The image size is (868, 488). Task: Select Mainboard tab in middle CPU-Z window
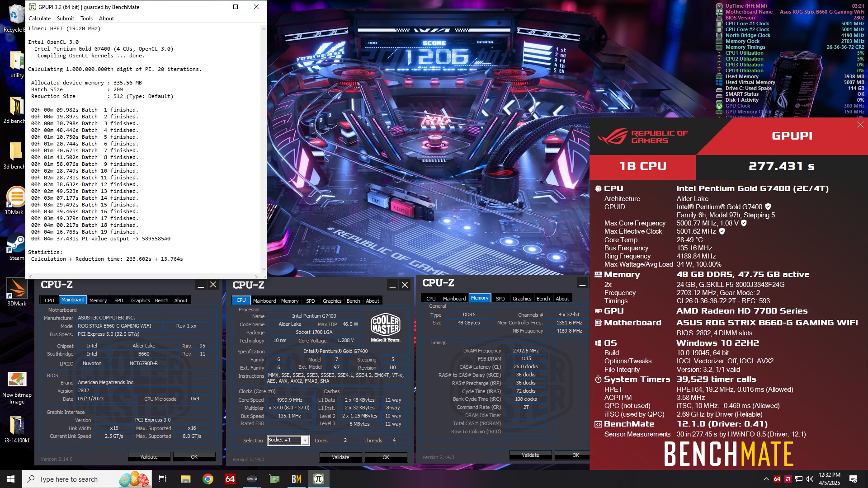pyautogui.click(x=264, y=301)
